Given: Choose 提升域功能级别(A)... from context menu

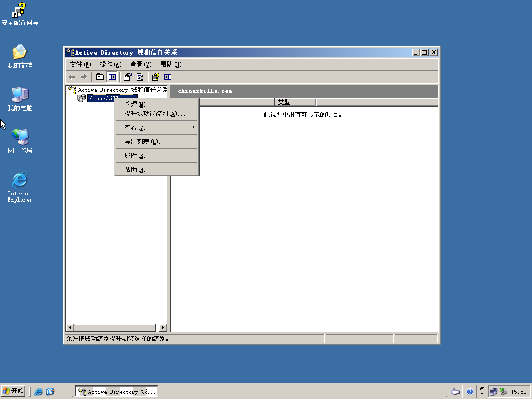Looking at the screenshot, I should coord(157,114).
